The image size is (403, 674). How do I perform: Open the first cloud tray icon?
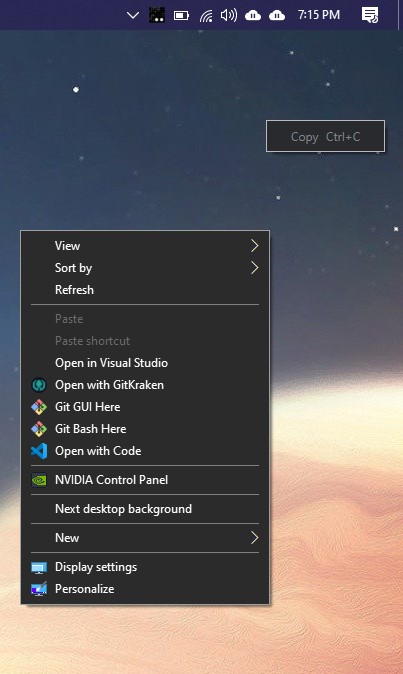(x=253, y=16)
